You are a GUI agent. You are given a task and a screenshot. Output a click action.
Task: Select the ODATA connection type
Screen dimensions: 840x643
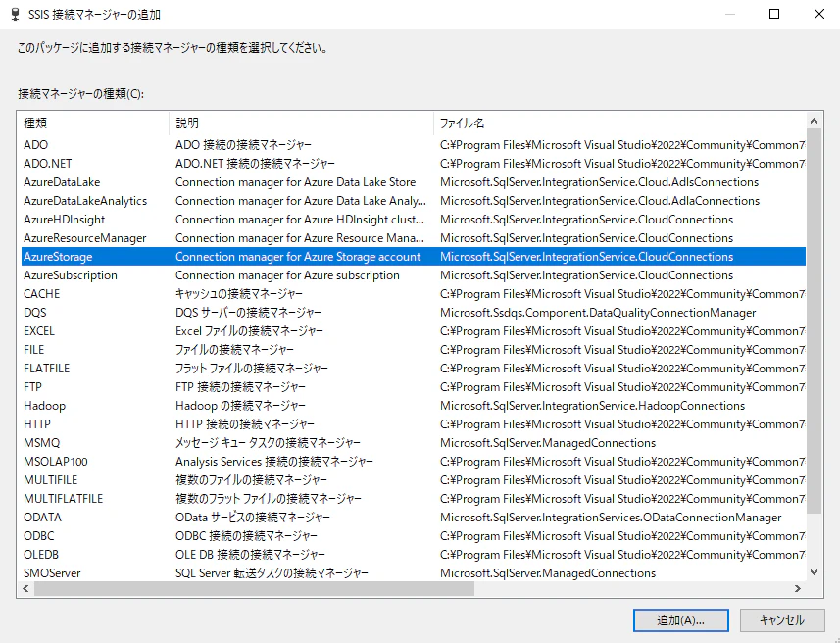[x=414, y=518]
